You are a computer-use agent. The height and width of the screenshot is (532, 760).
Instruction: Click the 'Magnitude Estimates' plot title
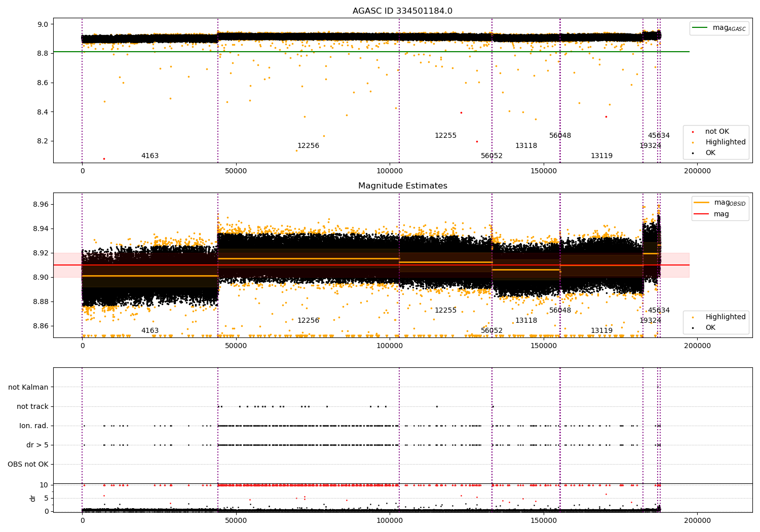(402, 186)
